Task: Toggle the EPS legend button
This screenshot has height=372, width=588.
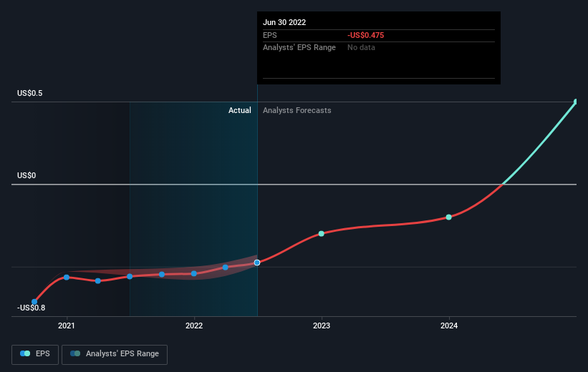Action: point(35,354)
